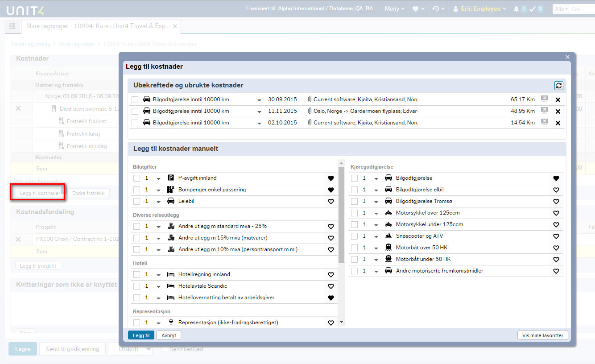Click the card icon on the 48.95 Km row
595x364 pixels.
pyautogui.click(x=544, y=111)
